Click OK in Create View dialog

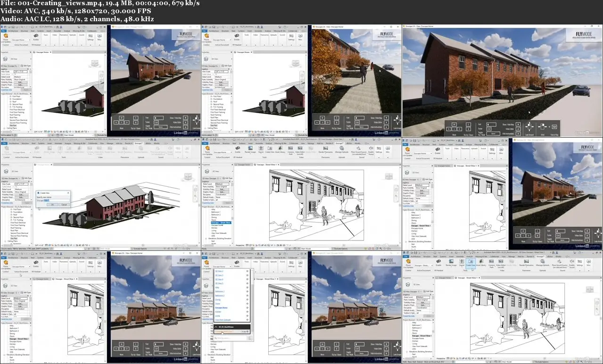pos(52,205)
